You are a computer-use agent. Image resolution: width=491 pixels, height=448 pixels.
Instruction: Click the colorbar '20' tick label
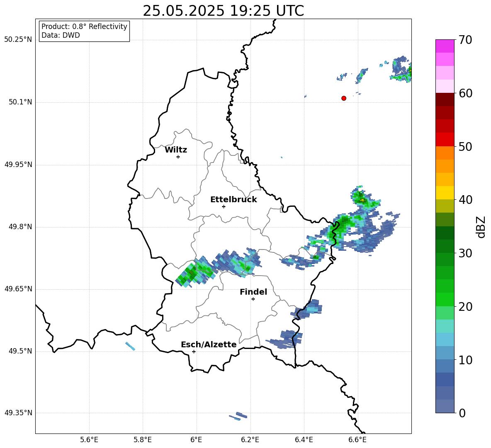[x=465, y=307]
